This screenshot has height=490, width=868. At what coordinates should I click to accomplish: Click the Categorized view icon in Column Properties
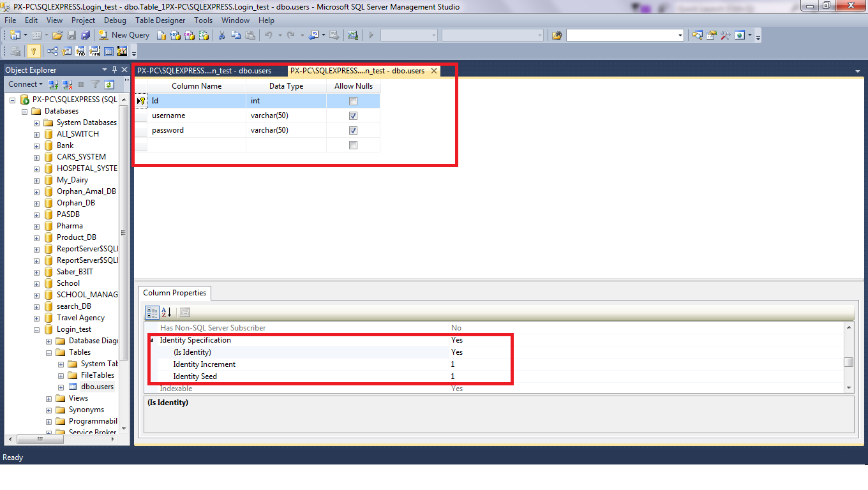(152, 313)
